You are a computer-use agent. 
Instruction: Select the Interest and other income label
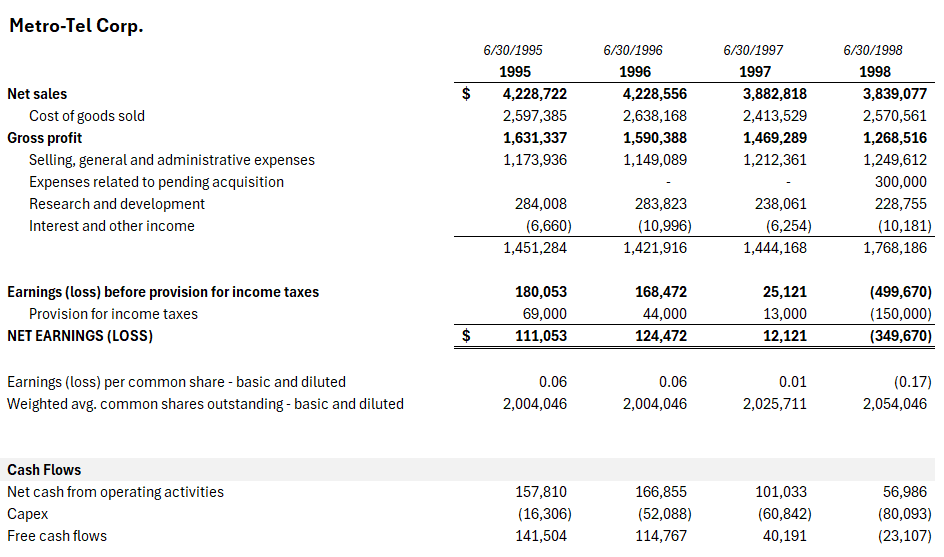click(x=111, y=226)
